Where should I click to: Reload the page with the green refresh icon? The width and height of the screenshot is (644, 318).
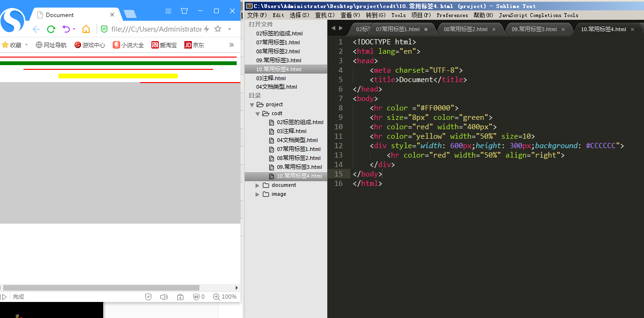tap(51, 29)
